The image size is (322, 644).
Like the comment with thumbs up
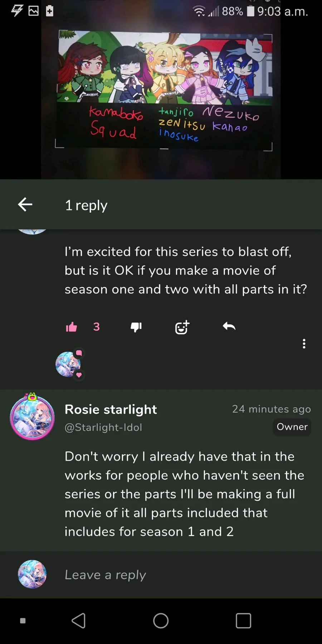(x=72, y=327)
